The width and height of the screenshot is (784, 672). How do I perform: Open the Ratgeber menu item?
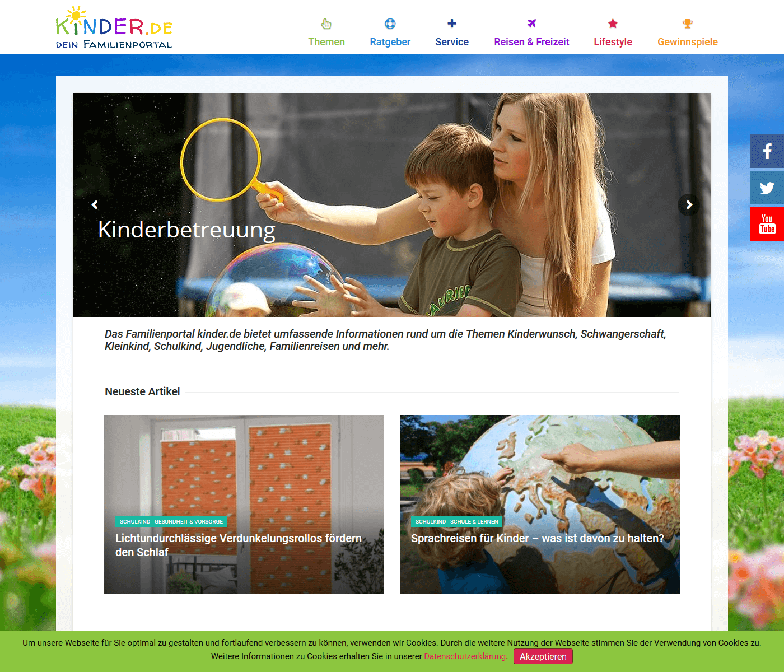coord(390,42)
